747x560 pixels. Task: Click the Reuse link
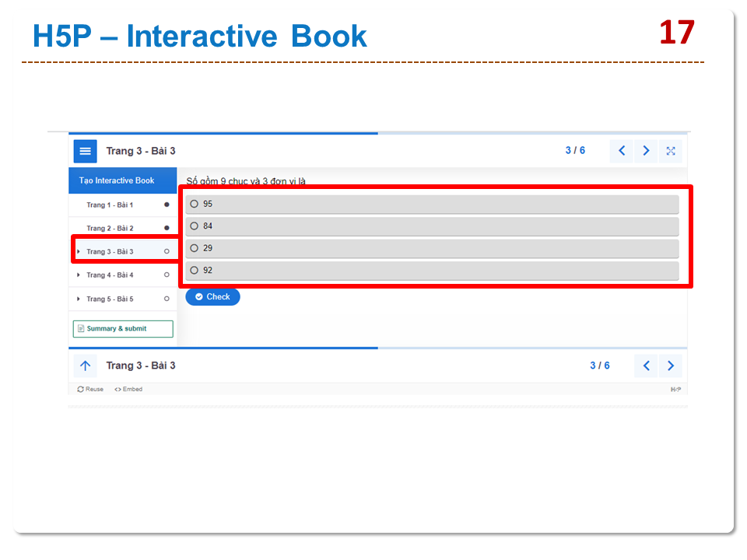point(90,390)
